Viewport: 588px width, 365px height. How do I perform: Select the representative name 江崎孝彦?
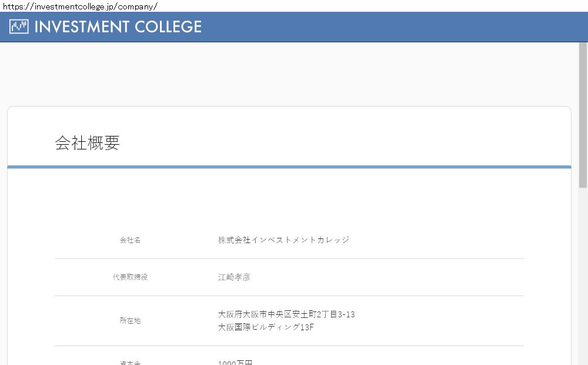tap(234, 277)
